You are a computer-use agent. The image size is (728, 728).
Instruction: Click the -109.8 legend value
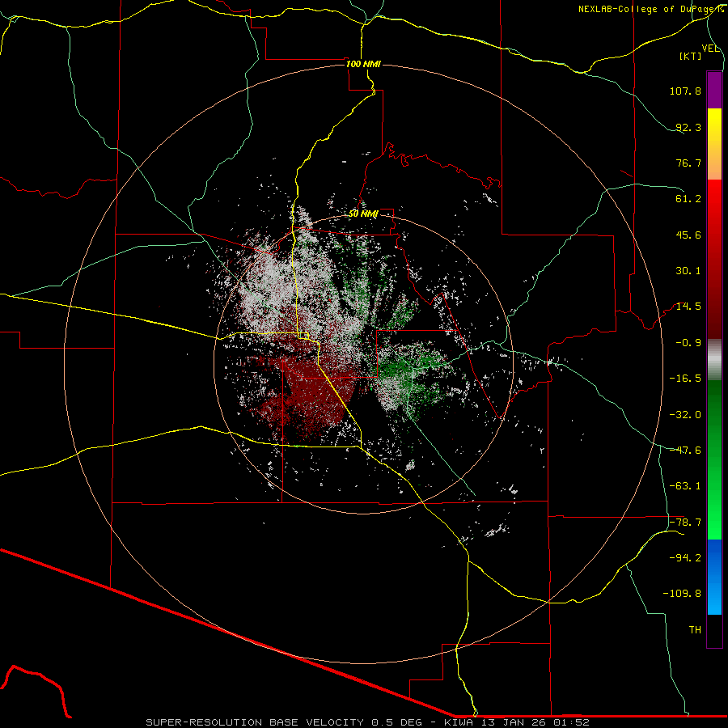coord(682,594)
